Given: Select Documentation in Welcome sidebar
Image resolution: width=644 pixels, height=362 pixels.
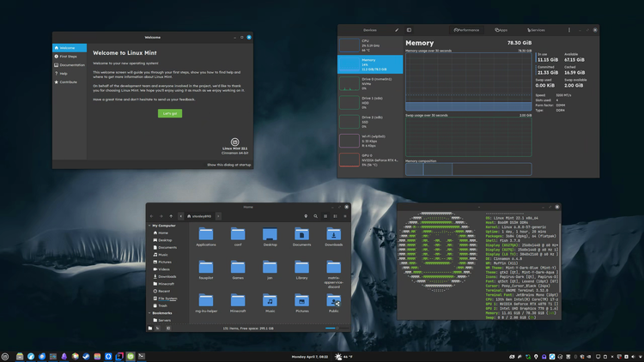Looking at the screenshot, I should pos(70,65).
